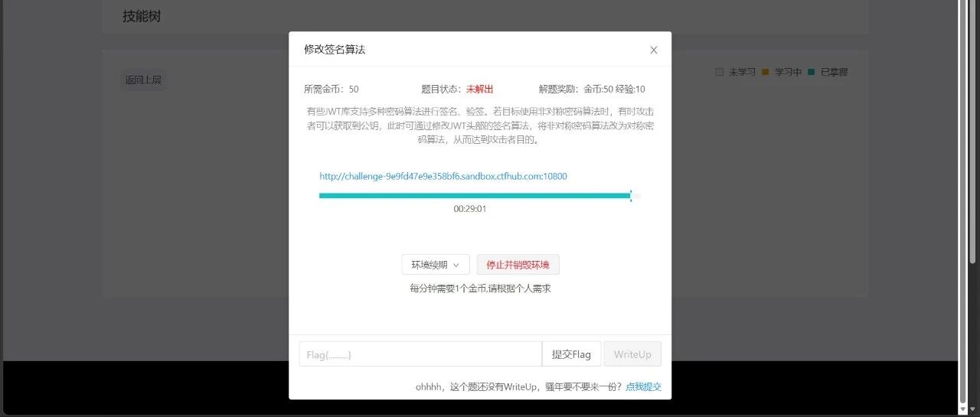Image resolution: width=980 pixels, height=417 pixels.
Task: Click 每分钟需要1个金币 notice text
Action: 480,288
